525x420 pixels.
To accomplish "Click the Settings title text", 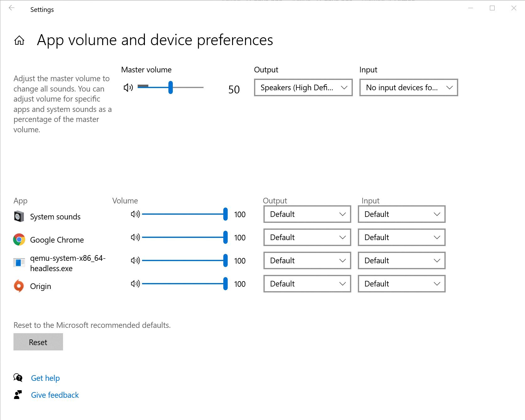I will point(42,9).
